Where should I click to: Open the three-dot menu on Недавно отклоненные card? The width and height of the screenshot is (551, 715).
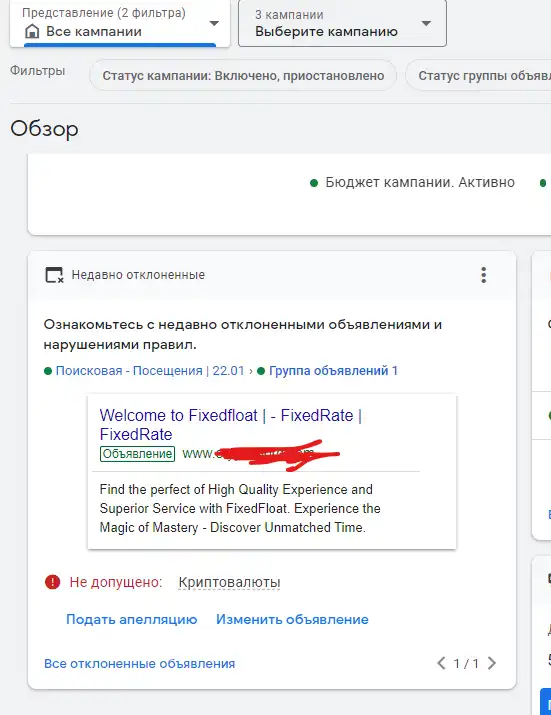pyautogui.click(x=483, y=275)
